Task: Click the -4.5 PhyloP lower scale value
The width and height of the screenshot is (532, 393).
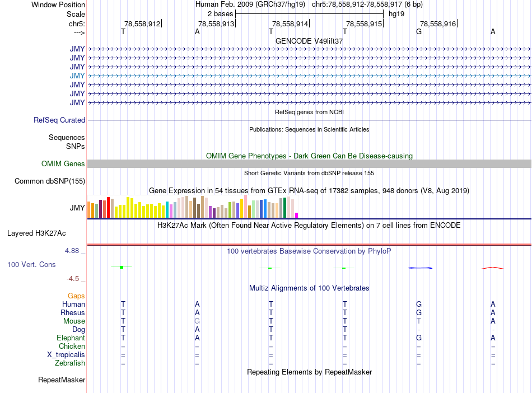Action: point(73,279)
